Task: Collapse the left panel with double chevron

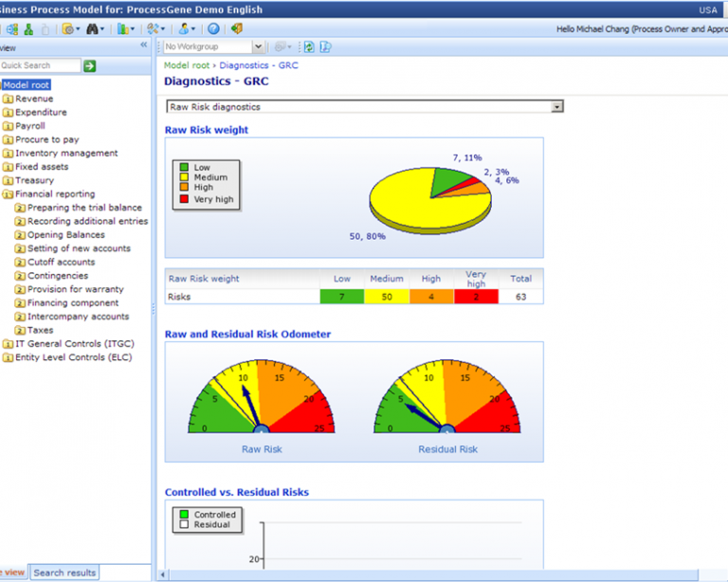Action: [144, 45]
